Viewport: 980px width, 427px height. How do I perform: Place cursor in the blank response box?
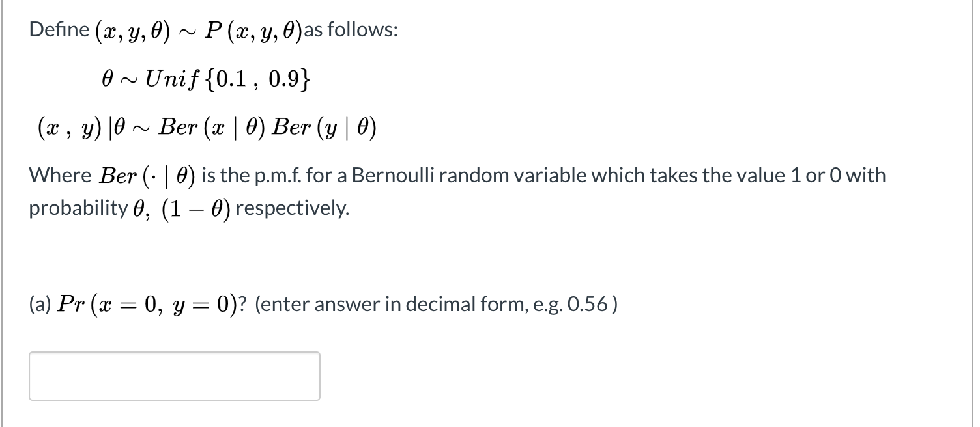pyautogui.click(x=174, y=376)
